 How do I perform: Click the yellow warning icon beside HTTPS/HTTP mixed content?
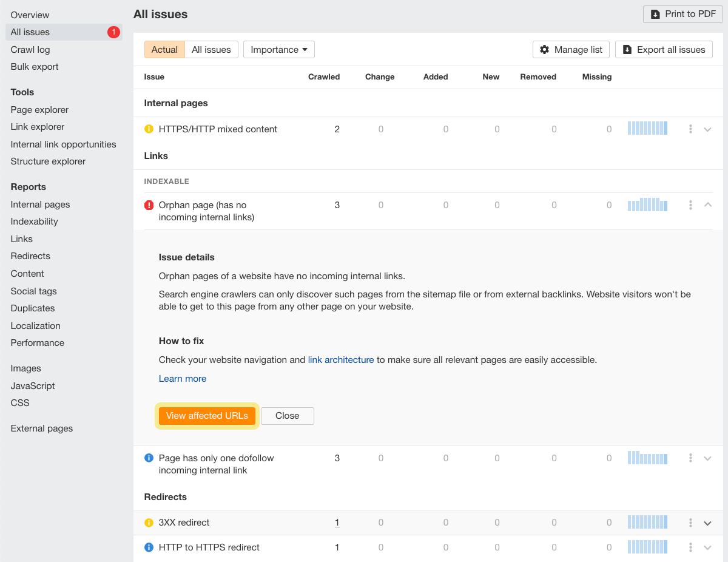click(x=149, y=129)
